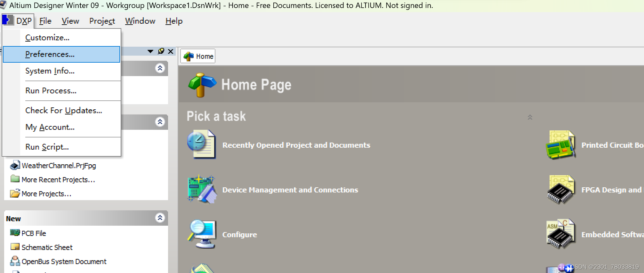Click the WeatherChannel.PrjFpg project icon

[15, 165]
